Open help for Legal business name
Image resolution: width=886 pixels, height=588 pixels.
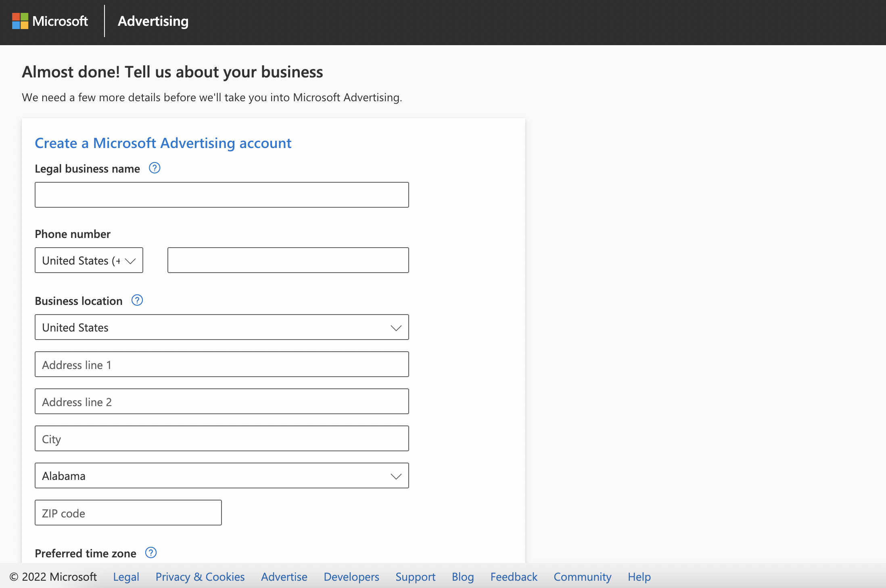click(155, 168)
